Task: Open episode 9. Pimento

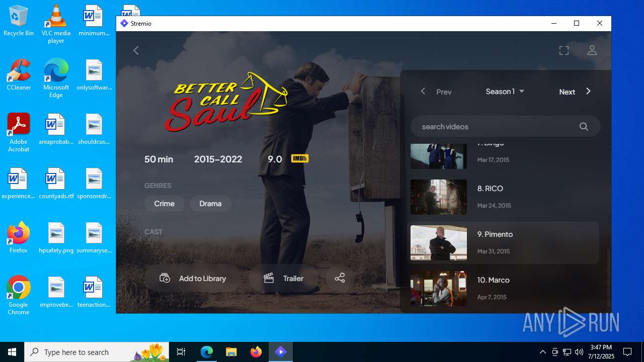Action: pyautogui.click(x=503, y=243)
